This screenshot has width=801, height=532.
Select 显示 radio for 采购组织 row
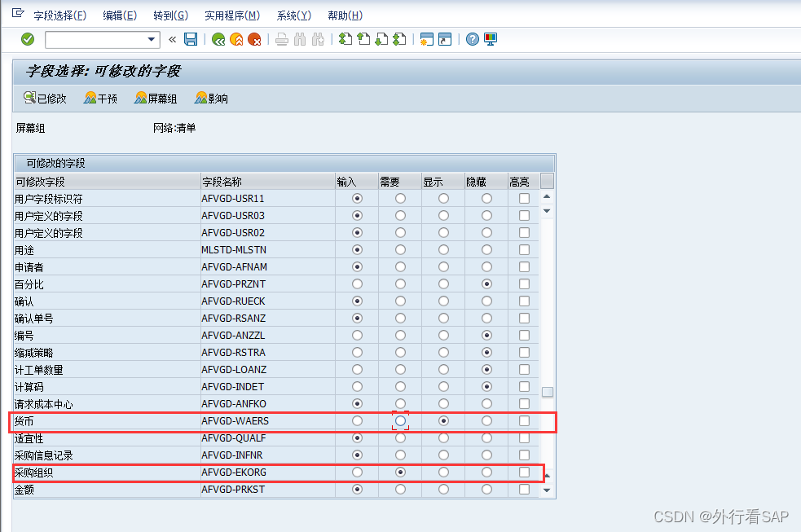pos(443,473)
